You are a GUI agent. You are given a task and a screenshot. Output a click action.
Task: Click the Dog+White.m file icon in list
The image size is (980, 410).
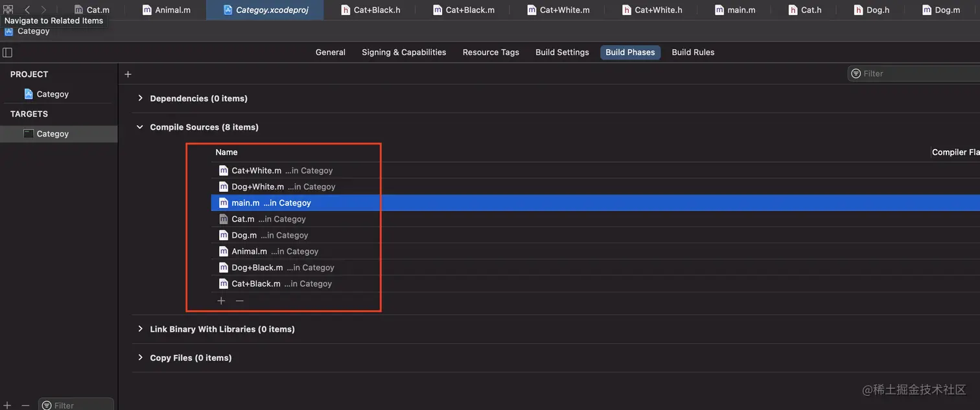tap(224, 187)
